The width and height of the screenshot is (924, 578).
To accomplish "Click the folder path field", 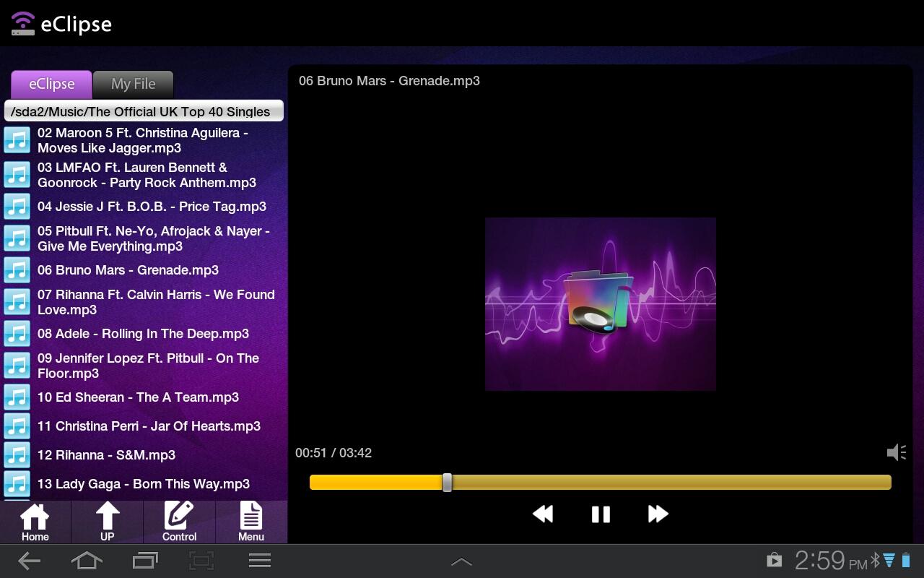I will coord(144,111).
